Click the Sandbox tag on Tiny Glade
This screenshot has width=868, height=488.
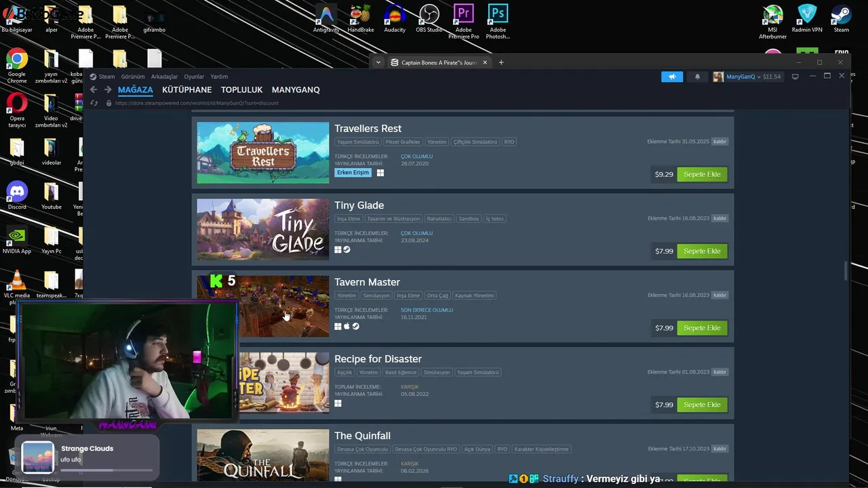click(469, 219)
